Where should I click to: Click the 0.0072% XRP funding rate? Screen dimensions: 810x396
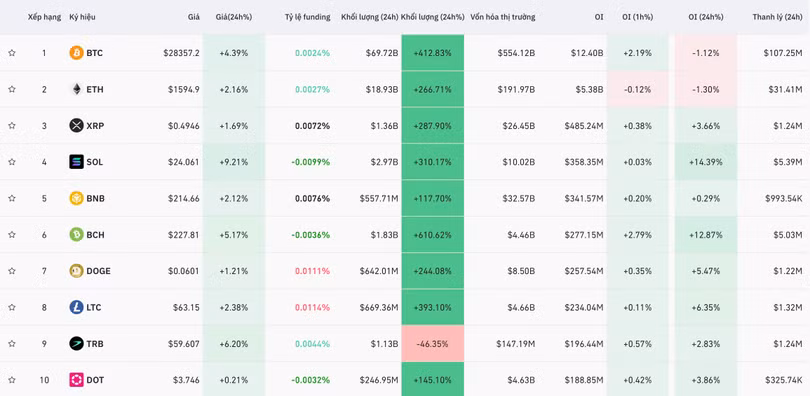(x=313, y=125)
